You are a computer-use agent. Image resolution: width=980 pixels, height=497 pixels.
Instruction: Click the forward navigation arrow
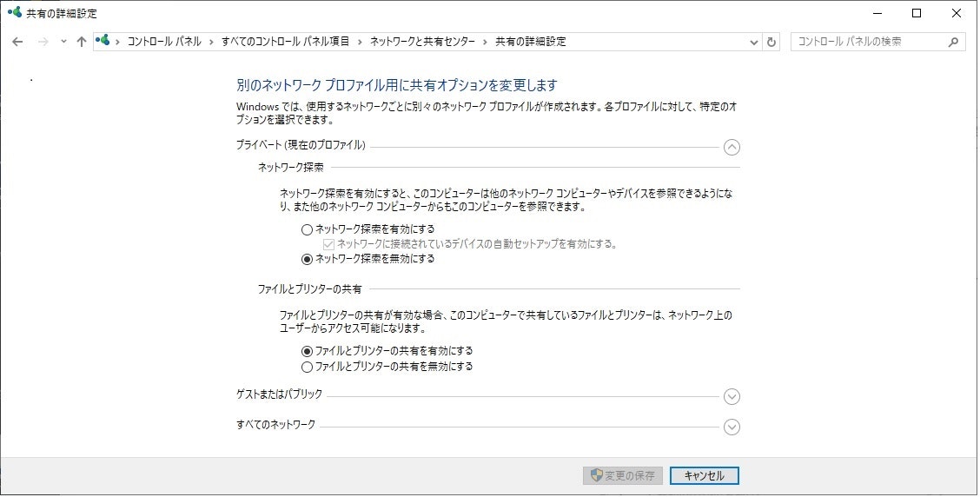[43, 42]
